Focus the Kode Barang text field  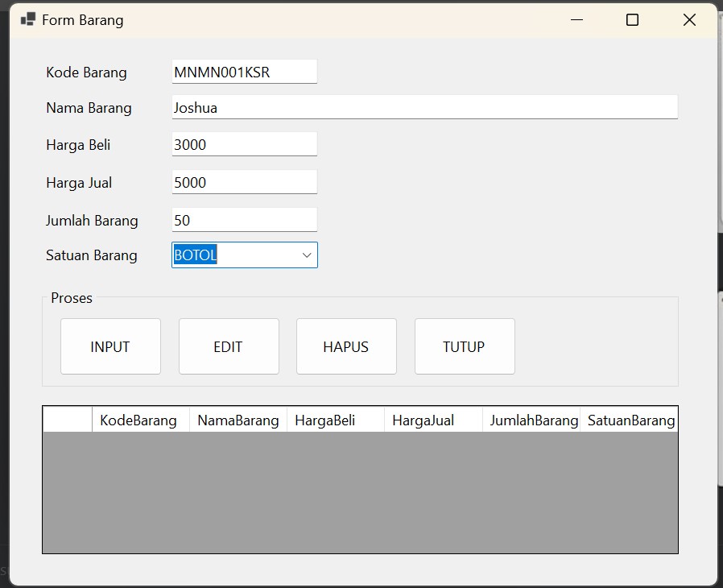click(x=245, y=72)
